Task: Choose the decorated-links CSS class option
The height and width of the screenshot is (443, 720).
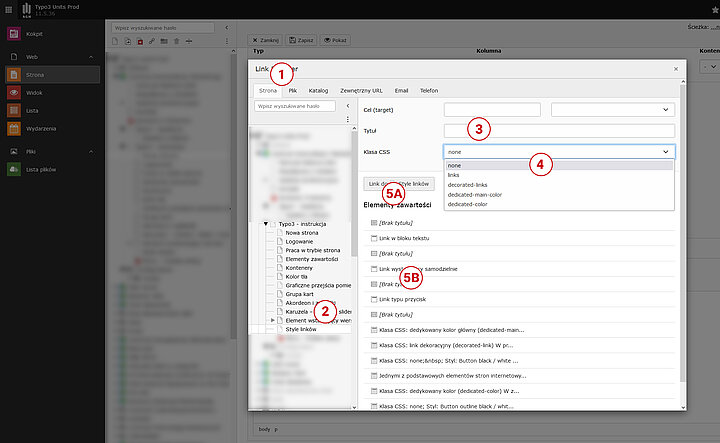Action: click(559, 185)
